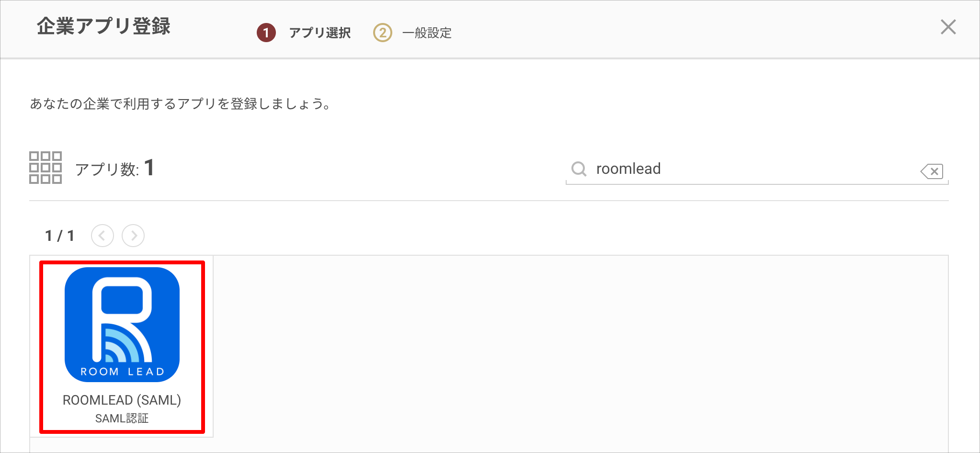Click the SAML認証 label under ROOMLEAD

tap(122, 419)
